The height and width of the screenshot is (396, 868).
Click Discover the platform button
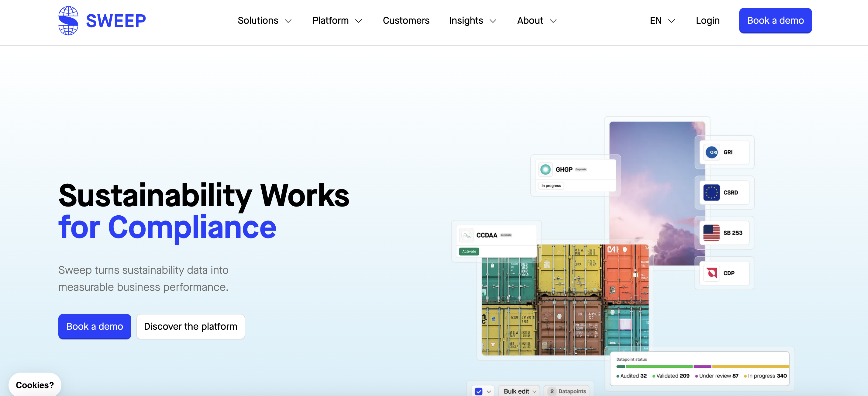191,326
